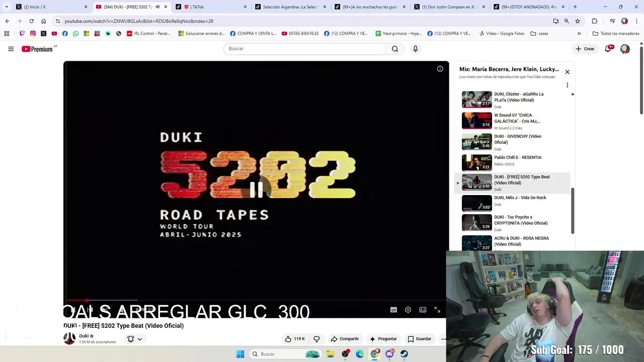
Task: Start voice search with the microphone
Action: tap(415, 49)
